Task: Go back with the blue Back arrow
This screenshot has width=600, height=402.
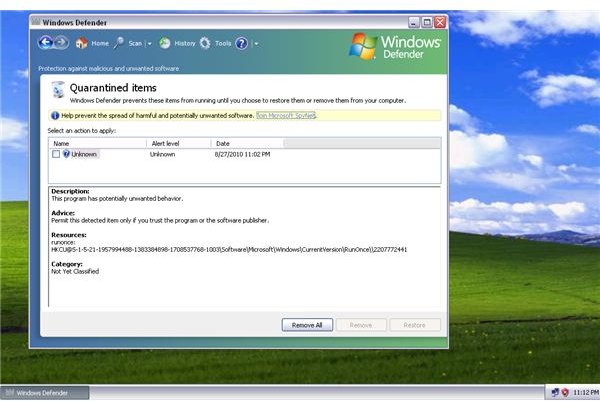Action: pos(46,43)
